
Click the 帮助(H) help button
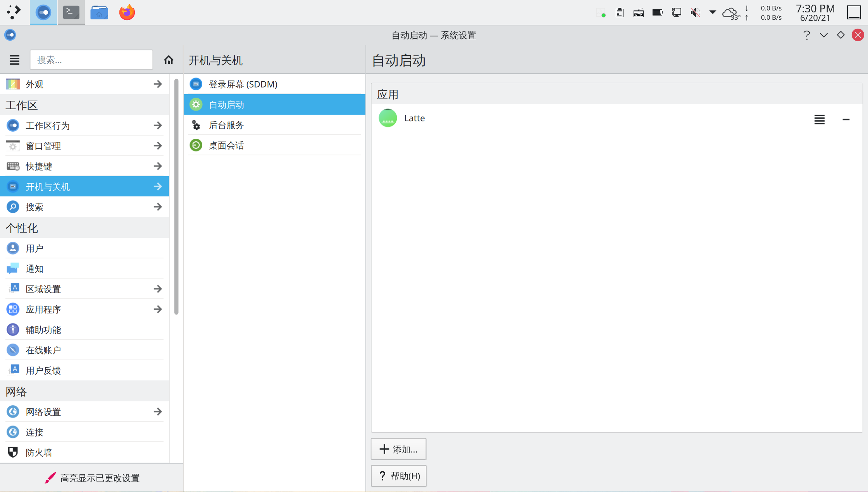point(398,476)
